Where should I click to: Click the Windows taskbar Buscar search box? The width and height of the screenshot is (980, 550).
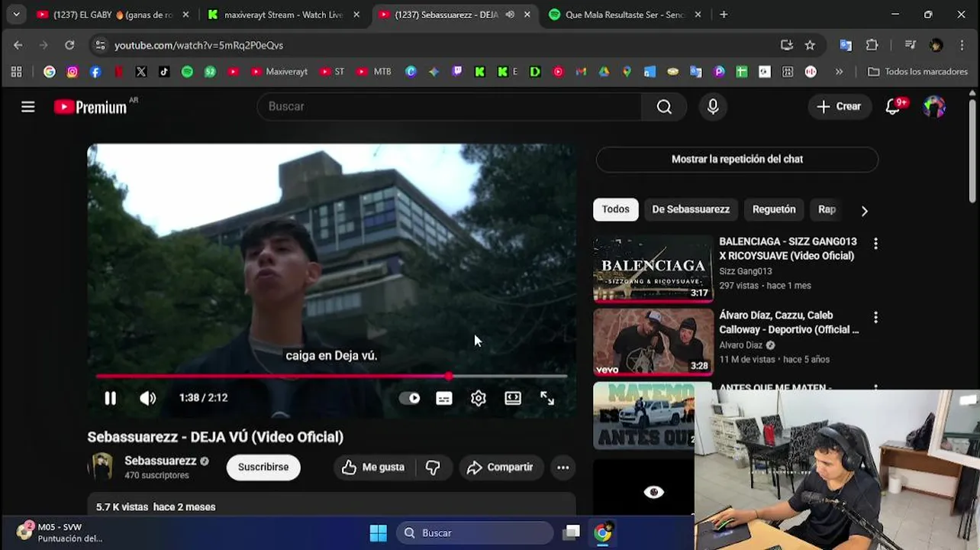tap(475, 533)
